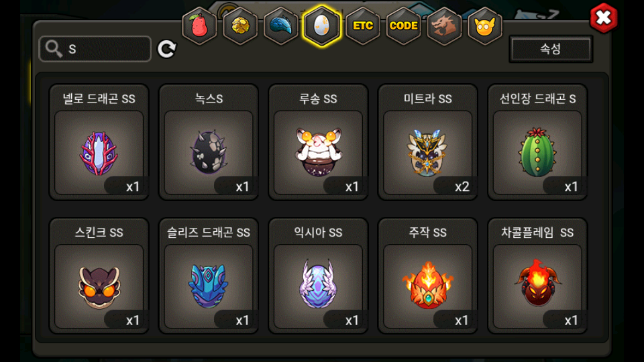The height and width of the screenshot is (362, 644).
Task: Click the refresh arrow beside search box
Action: pyautogui.click(x=167, y=49)
